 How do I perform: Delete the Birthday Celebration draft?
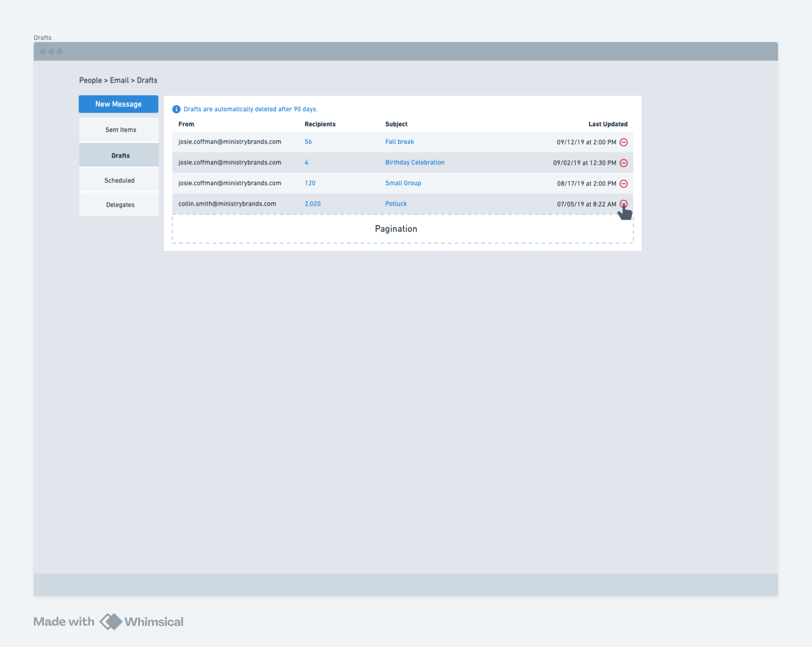tap(624, 163)
